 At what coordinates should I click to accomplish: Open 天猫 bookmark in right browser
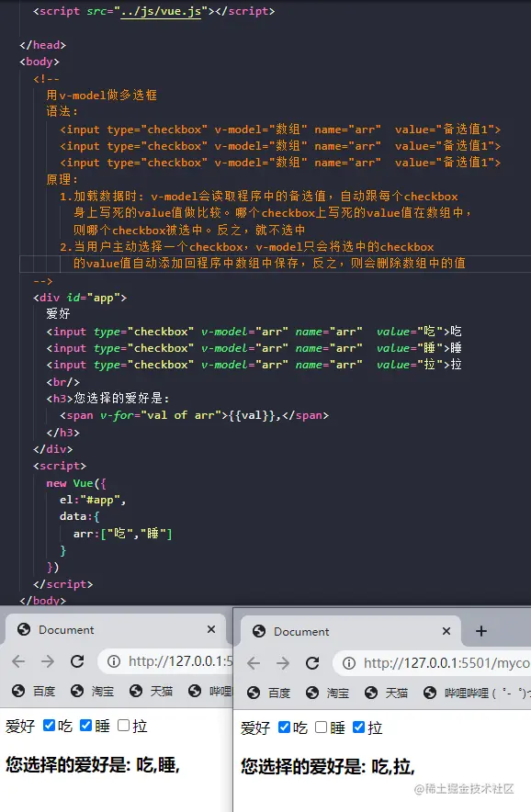386,693
